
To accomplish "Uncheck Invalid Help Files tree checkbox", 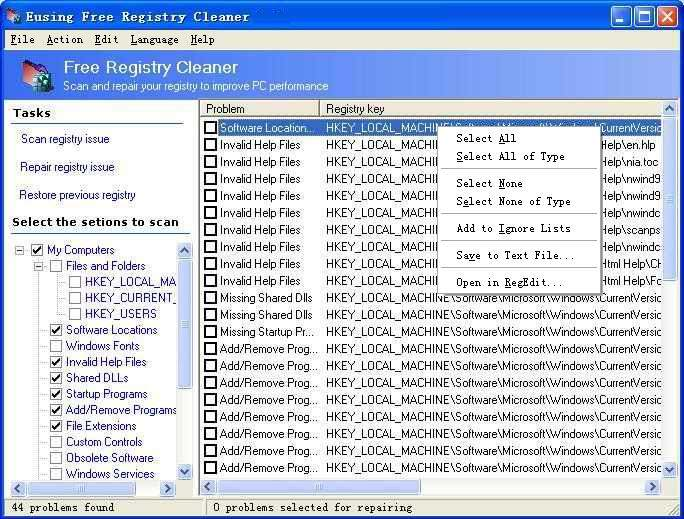I will click(56, 362).
